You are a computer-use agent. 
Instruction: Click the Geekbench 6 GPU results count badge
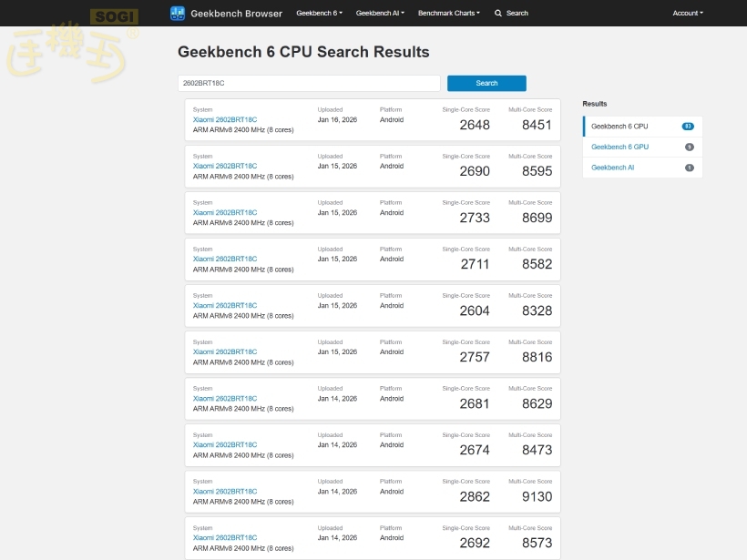click(689, 147)
